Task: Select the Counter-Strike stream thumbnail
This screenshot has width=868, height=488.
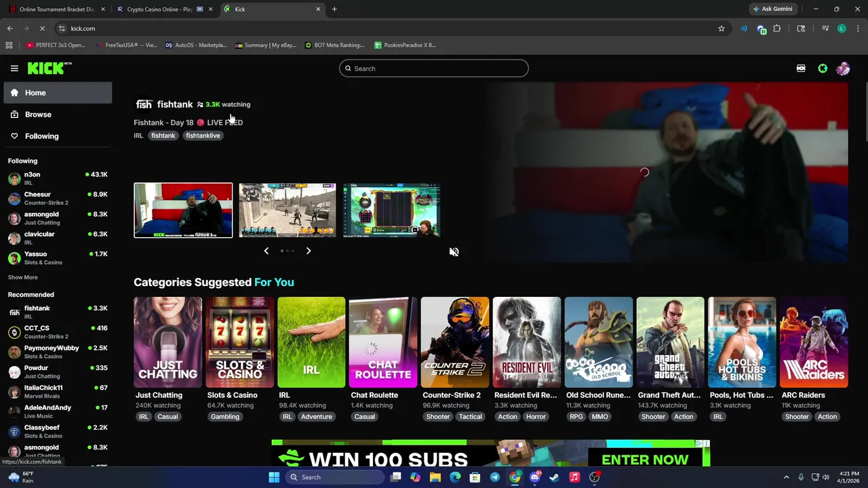Action: point(288,210)
